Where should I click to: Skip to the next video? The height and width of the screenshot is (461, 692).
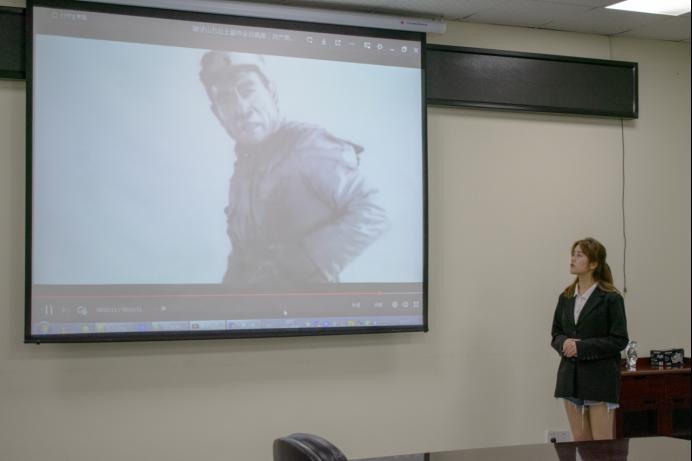(64, 310)
